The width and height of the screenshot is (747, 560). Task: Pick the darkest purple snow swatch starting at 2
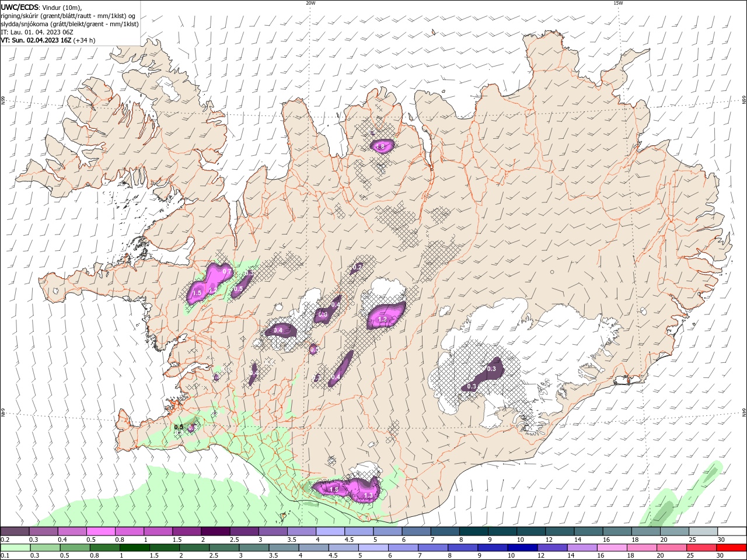tap(215, 531)
